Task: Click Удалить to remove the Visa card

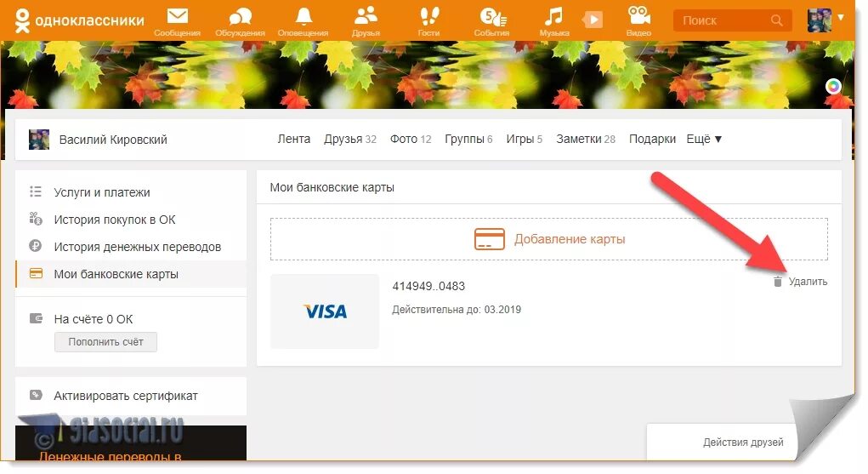Action: 801,282
